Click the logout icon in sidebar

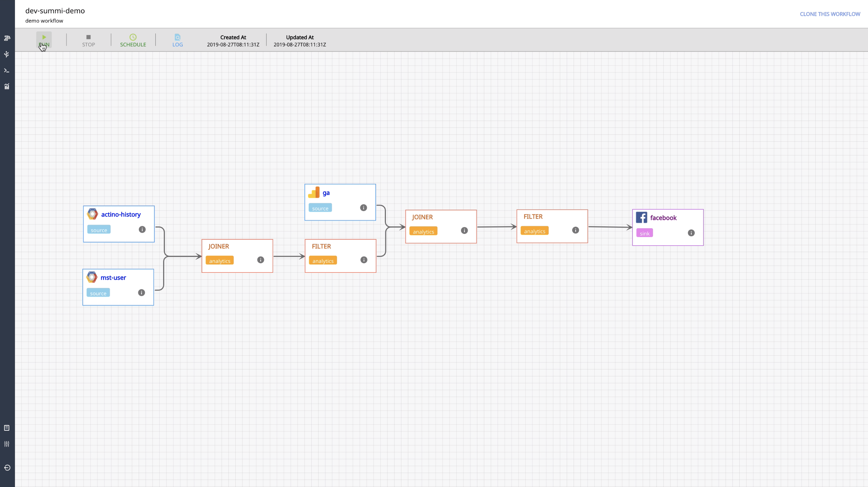(7, 468)
